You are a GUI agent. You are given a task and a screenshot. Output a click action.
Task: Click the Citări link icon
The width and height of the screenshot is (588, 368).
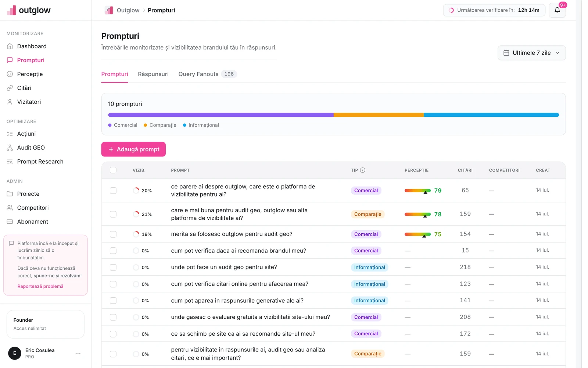pyautogui.click(x=10, y=88)
